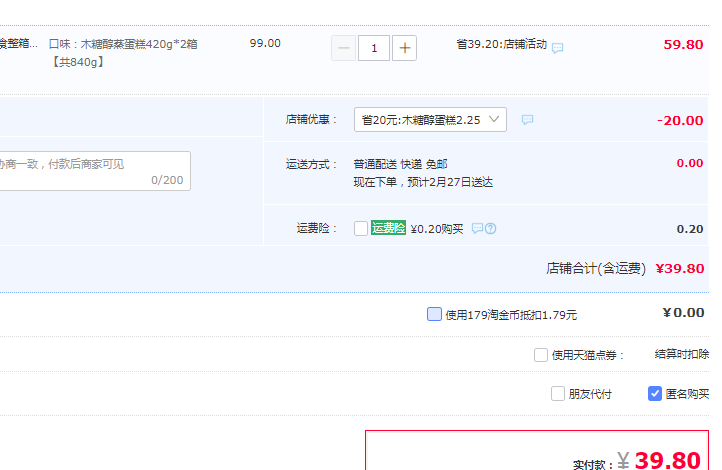Edit the quantity field showing 1
722x470 pixels.
[374, 48]
